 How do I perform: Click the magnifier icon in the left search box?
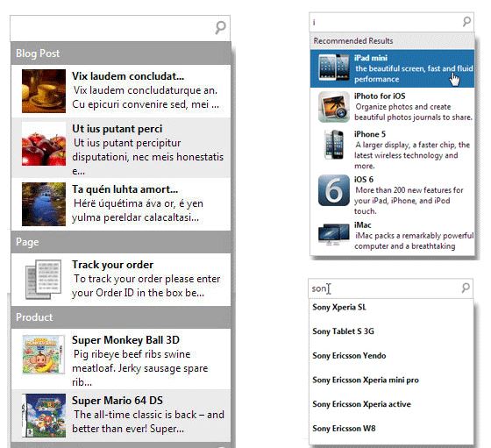220,27
